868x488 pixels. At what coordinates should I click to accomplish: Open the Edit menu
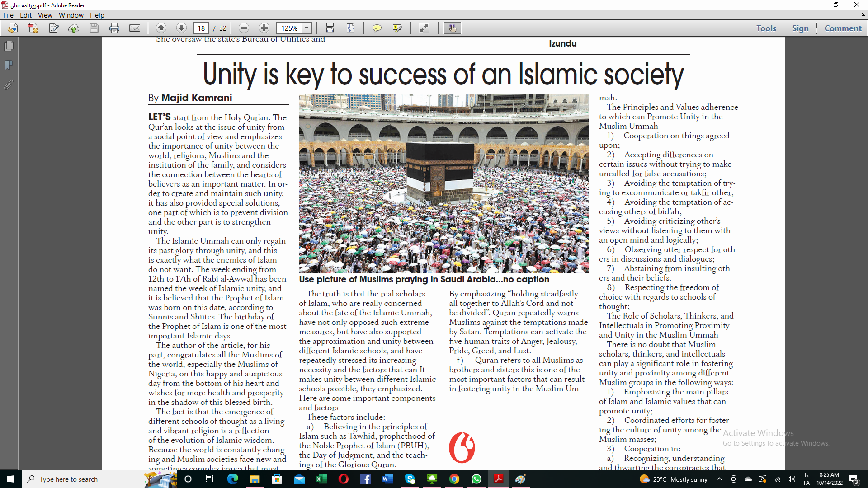26,15
